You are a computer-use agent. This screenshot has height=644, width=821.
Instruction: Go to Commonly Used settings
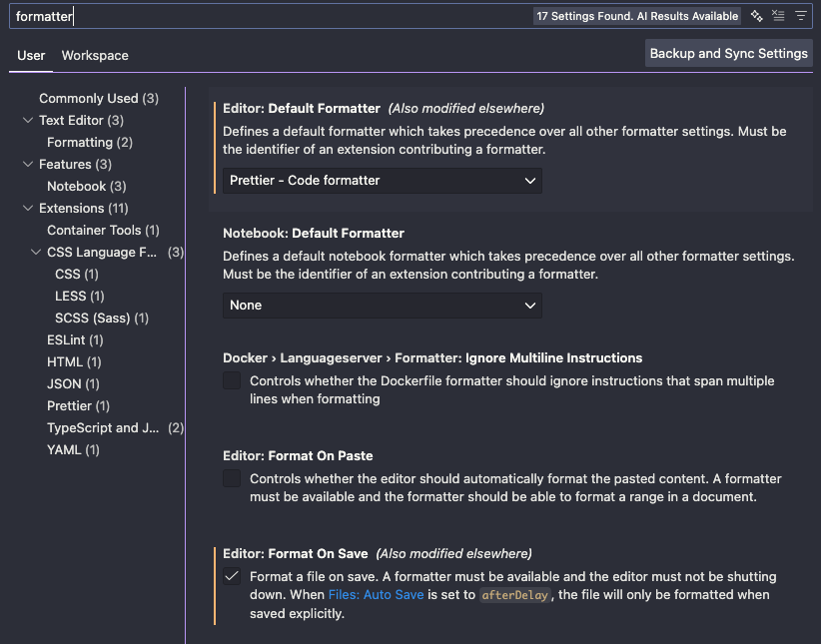98,99
